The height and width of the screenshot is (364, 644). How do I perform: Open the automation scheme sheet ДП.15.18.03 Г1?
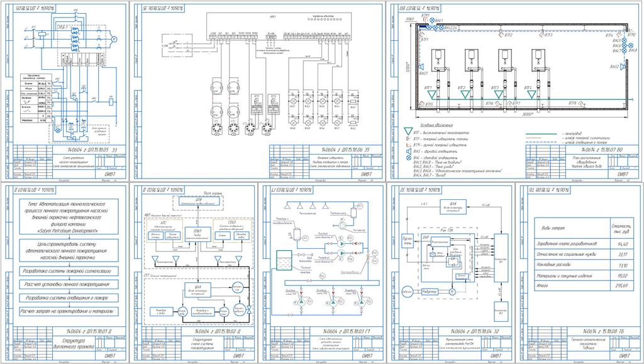321,273
